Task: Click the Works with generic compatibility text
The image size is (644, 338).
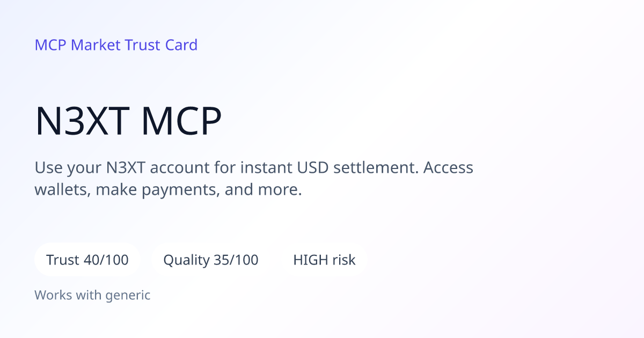Action: tap(92, 295)
